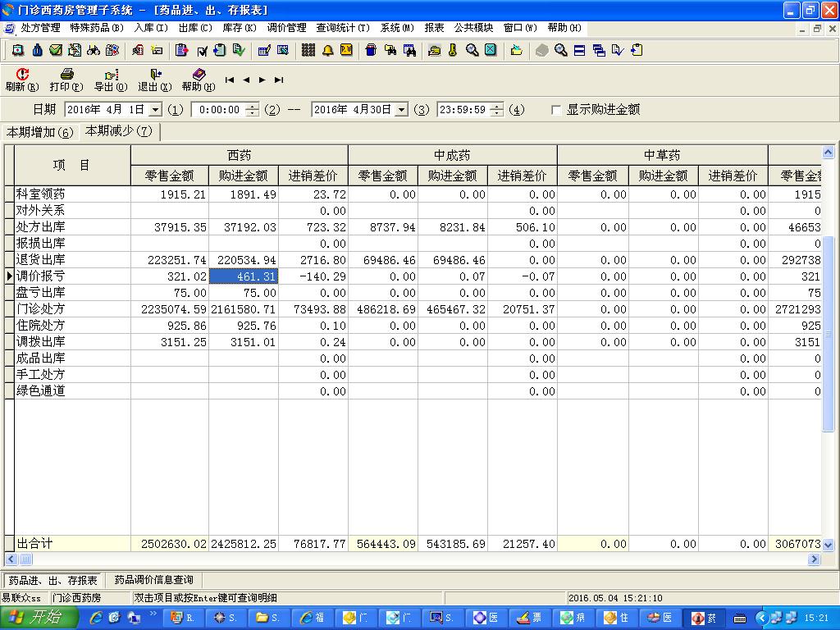Click the dark blue jar toolbar icon

371,50
